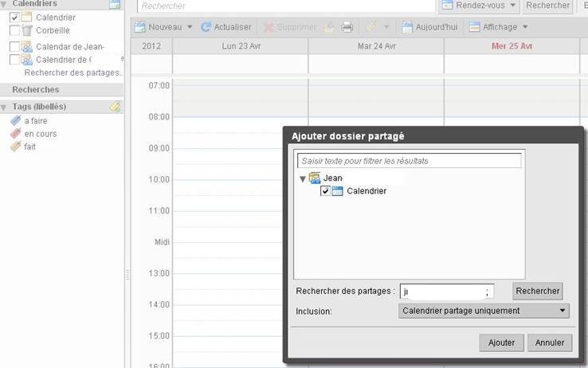Collapse the Jean tree node in dialog

(x=303, y=178)
